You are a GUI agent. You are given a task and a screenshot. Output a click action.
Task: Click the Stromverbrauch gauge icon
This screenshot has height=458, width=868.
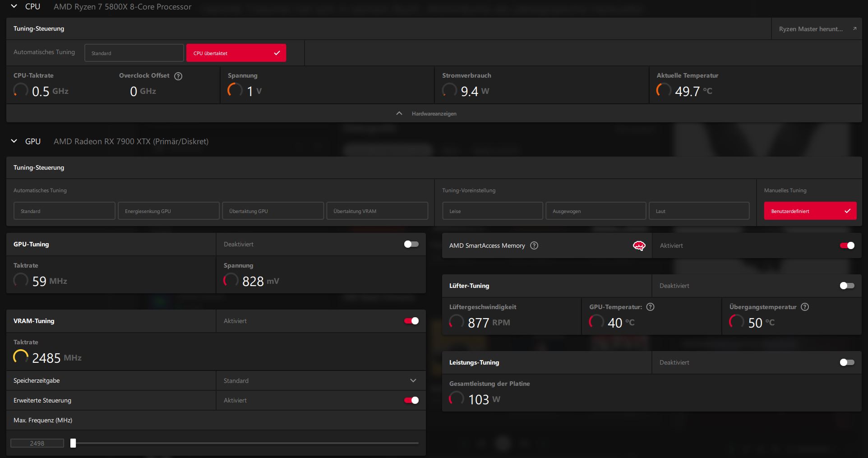(x=449, y=90)
